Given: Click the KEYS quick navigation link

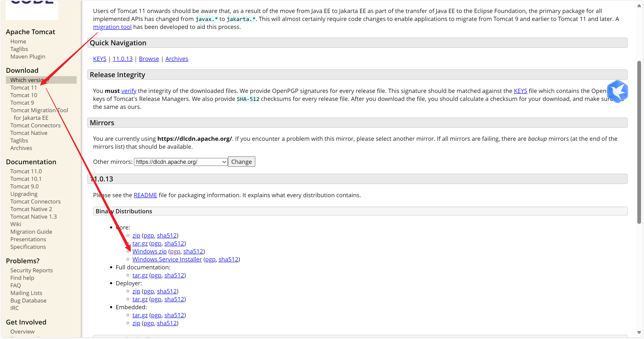Looking at the screenshot, I should tap(100, 59).
